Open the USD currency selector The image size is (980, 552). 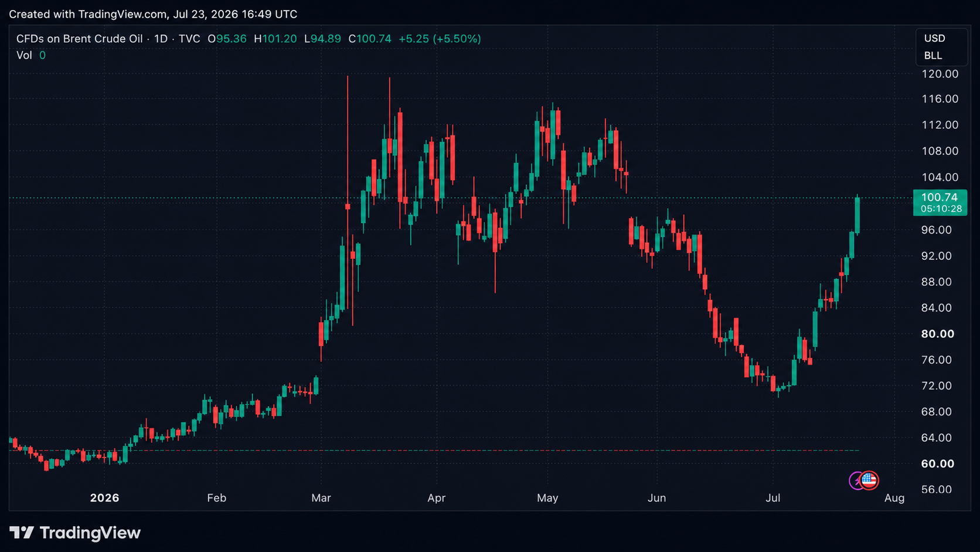935,38
